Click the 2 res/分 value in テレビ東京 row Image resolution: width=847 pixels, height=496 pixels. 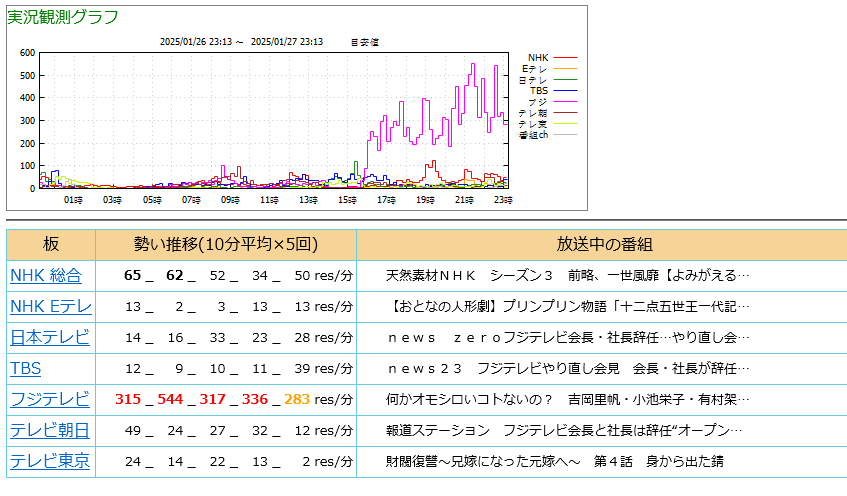[327, 461]
